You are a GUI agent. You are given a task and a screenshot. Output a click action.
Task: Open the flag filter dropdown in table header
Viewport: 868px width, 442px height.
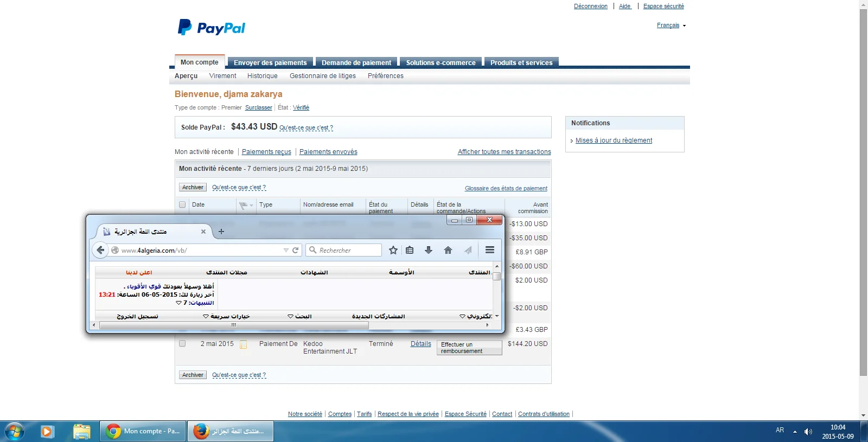[x=246, y=205]
